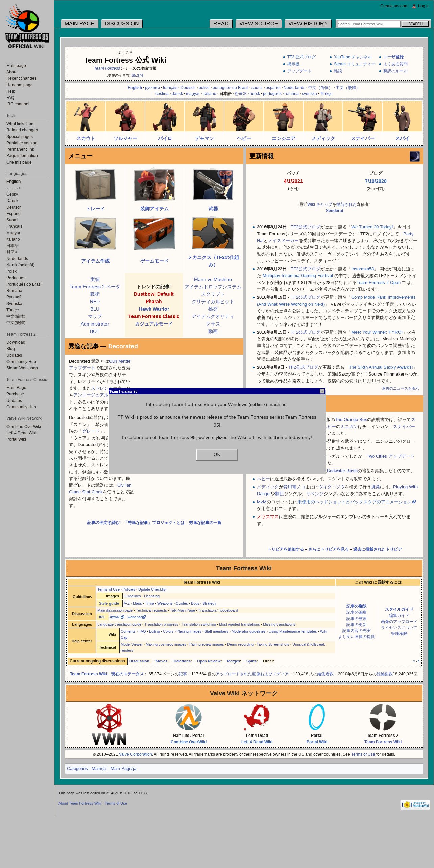This screenshot has height=868, width=434.
Task: Open the Hawk Warrior trending article
Action: pyautogui.click(x=154, y=309)
